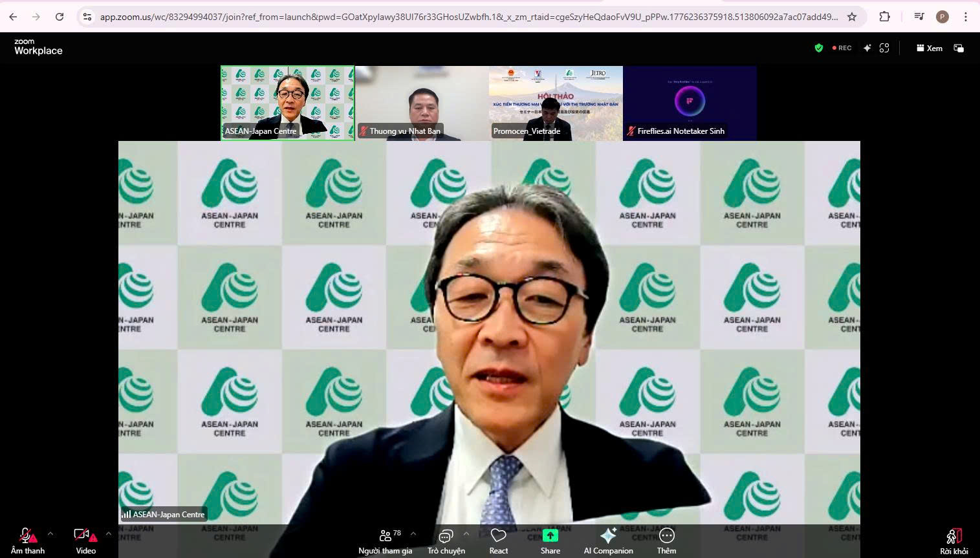980x558 pixels.
Task: Open the Thêm more options menu
Action: (666, 541)
